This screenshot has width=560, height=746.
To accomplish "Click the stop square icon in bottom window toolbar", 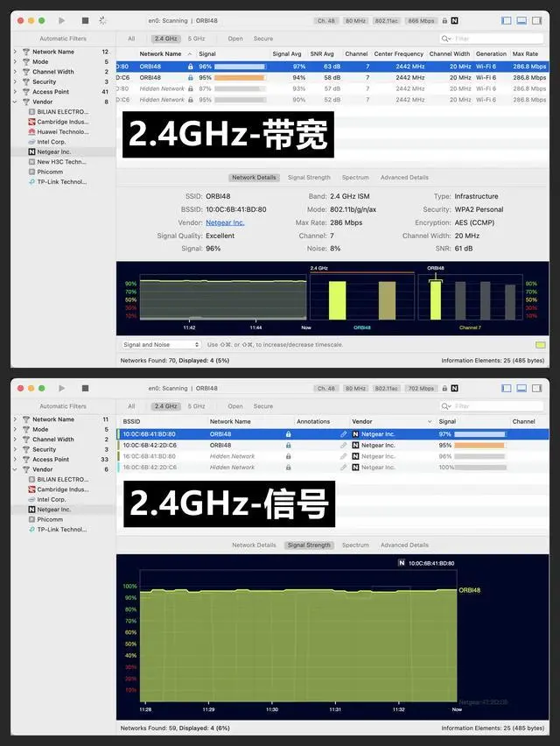I will click(x=85, y=388).
